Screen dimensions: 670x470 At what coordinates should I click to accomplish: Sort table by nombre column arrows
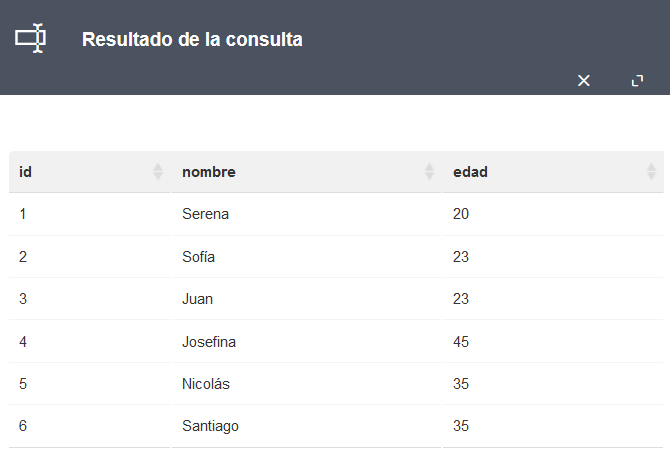429,172
